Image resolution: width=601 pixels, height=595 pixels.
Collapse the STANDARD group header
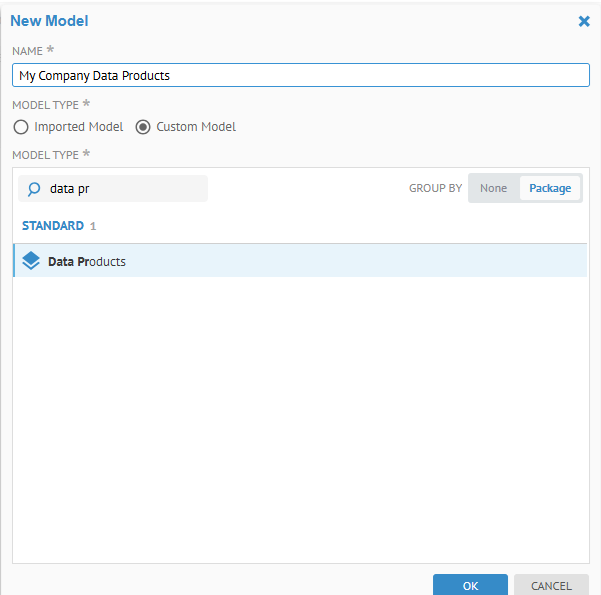click(x=52, y=226)
